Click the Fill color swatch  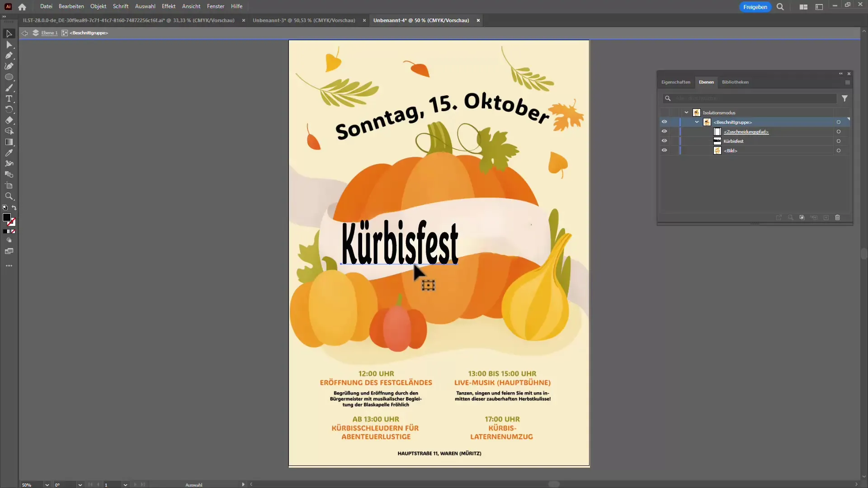point(7,218)
